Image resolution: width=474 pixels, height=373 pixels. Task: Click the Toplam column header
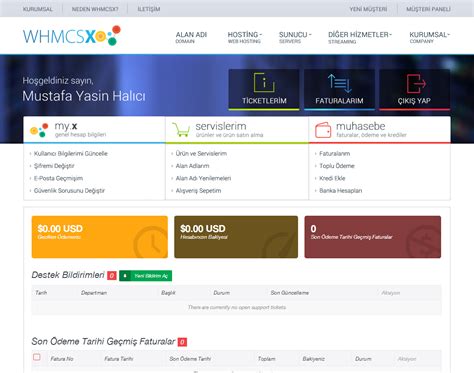coord(267,359)
